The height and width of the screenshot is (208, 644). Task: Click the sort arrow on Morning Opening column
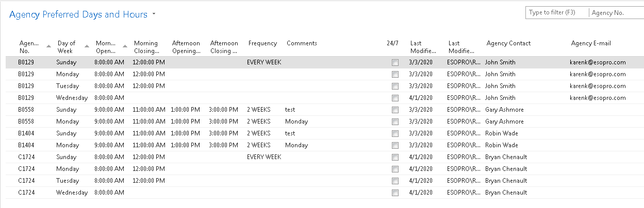[x=125, y=46]
